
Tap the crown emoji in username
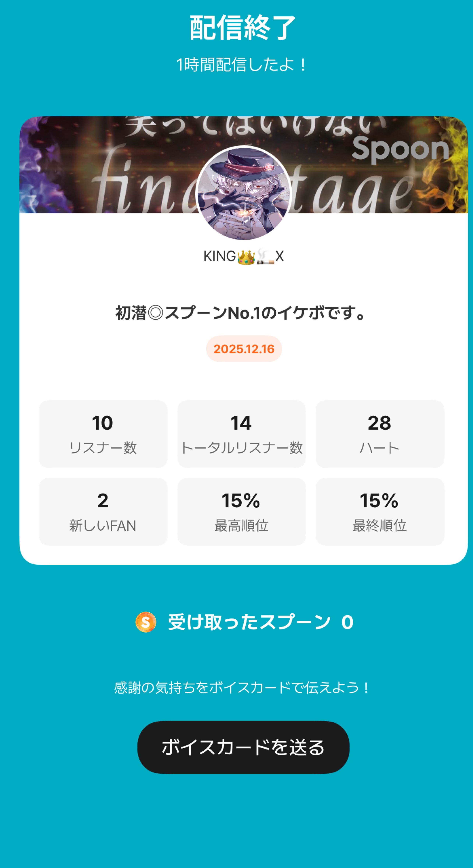point(246,257)
